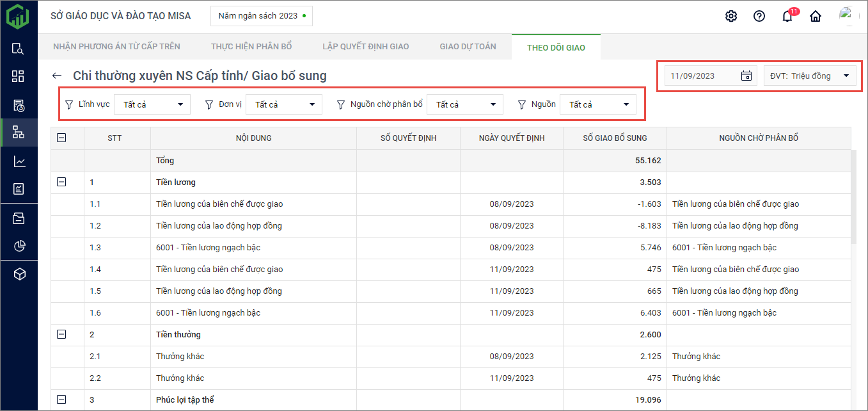Collapse the Tiền lương group row
The height and width of the screenshot is (411, 868).
tap(61, 182)
